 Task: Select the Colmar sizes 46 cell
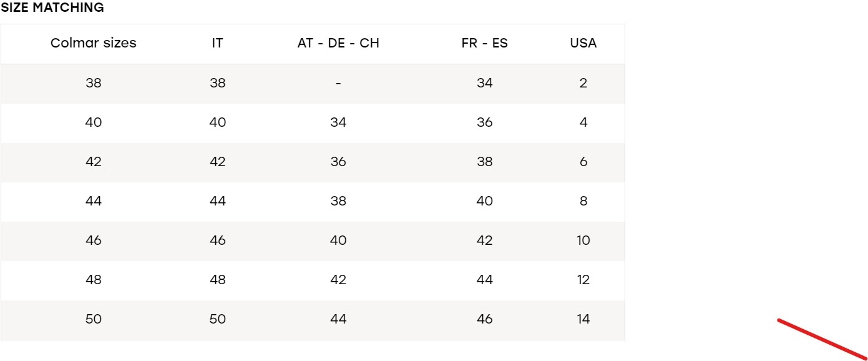94,240
